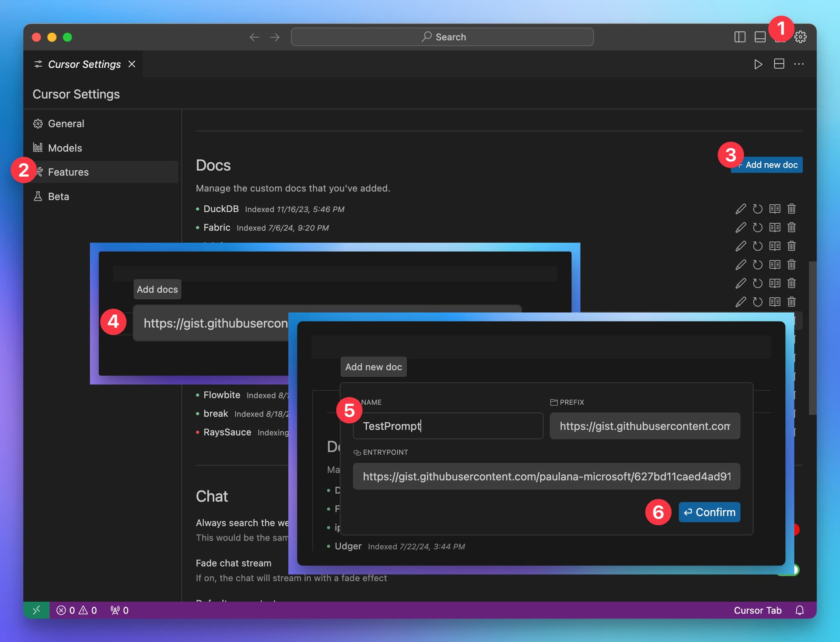Select the Beta settings section

pyautogui.click(x=58, y=196)
